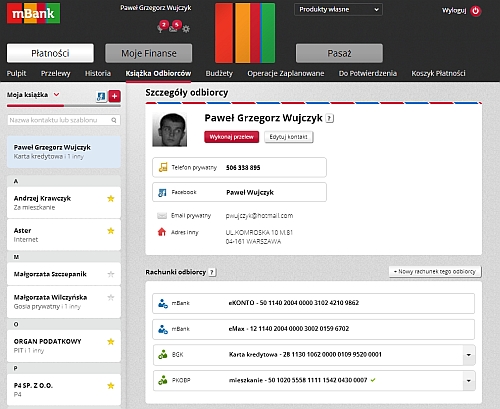
Task: Expand the mieszkanie account row arrow
Action: click(469, 381)
